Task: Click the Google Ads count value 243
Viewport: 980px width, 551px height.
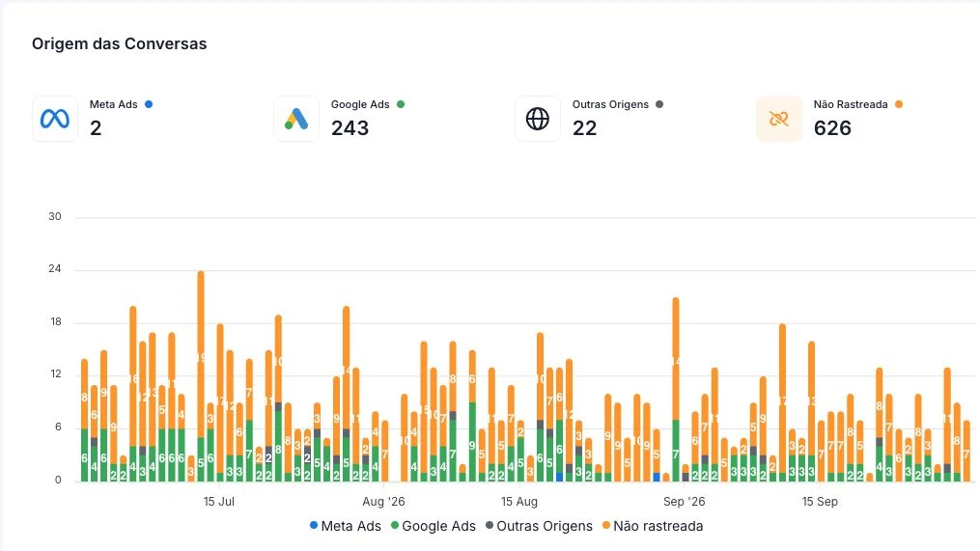Action: coord(350,128)
